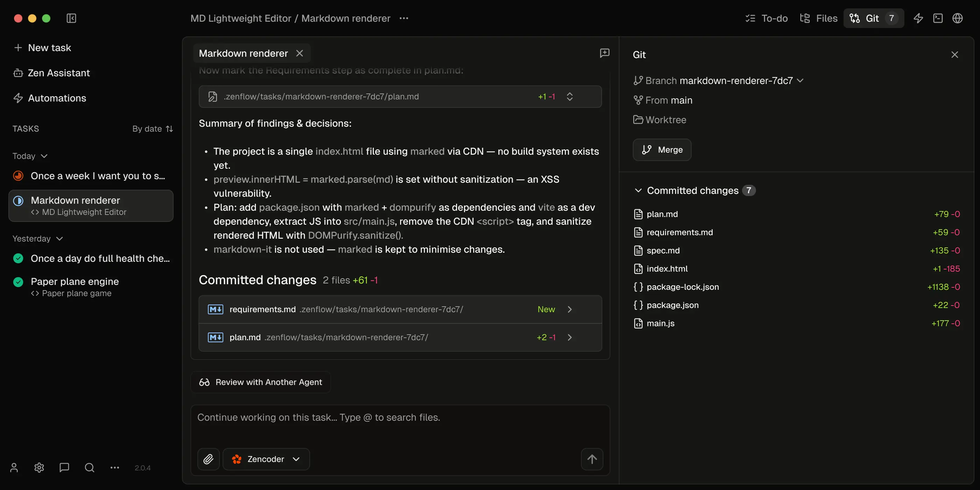
Task: Toggle the Paper plane engine task checkmark
Action: [x=17, y=281]
